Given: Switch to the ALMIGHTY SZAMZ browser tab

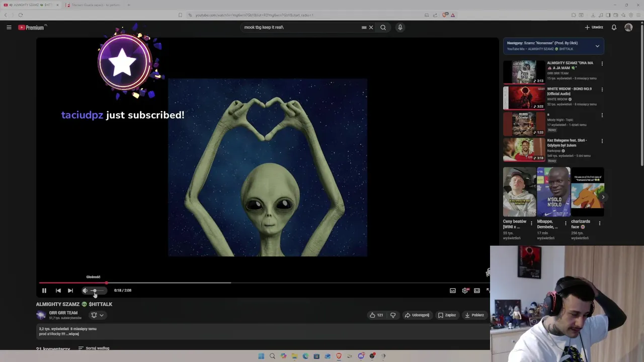Looking at the screenshot, I should pos(31,5).
